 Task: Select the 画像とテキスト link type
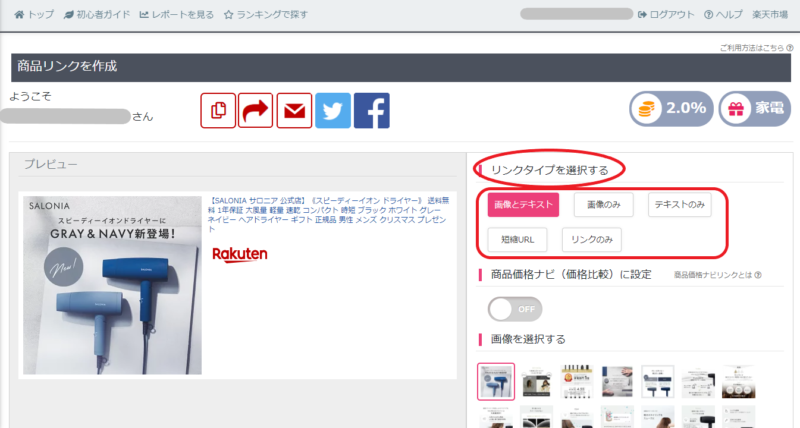pos(523,205)
